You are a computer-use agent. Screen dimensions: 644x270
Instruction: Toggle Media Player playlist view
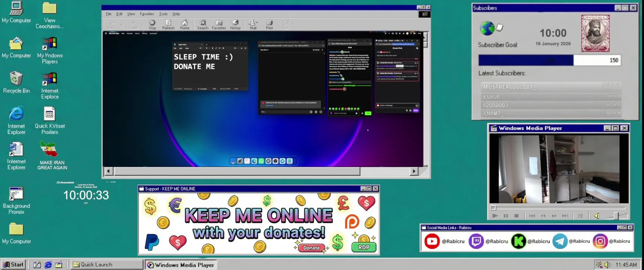point(580,216)
